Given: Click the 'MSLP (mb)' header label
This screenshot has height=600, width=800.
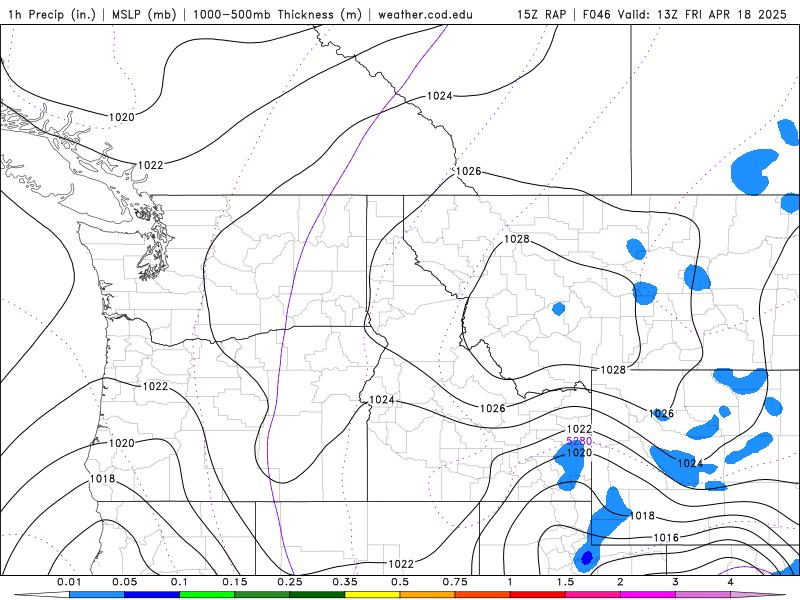Looking at the screenshot, I should 144,14.
